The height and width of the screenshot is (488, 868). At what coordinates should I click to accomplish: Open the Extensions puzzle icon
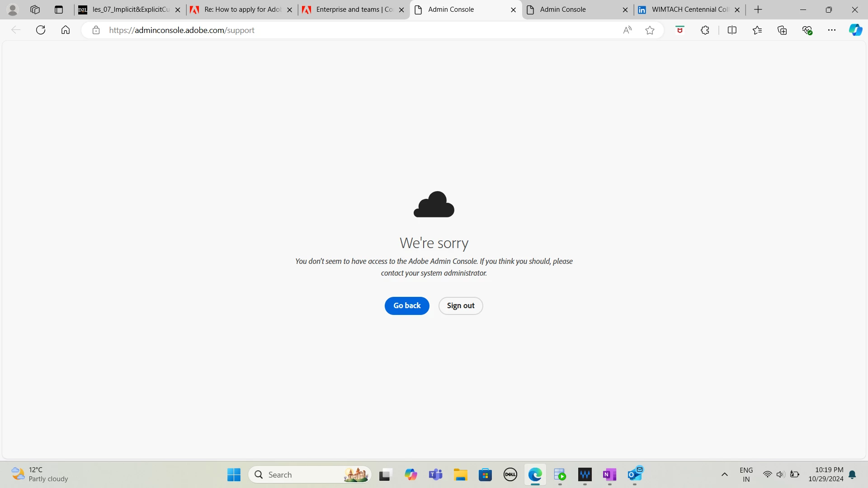[705, 30]
